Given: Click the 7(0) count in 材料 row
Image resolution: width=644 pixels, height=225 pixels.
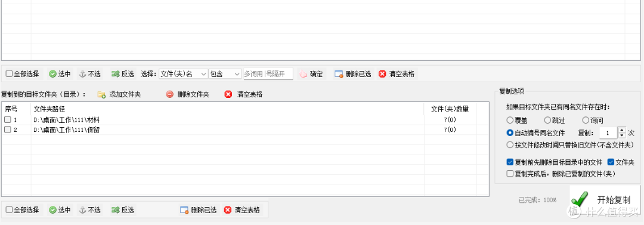Looking at the screenshot, I should (450, 120).
